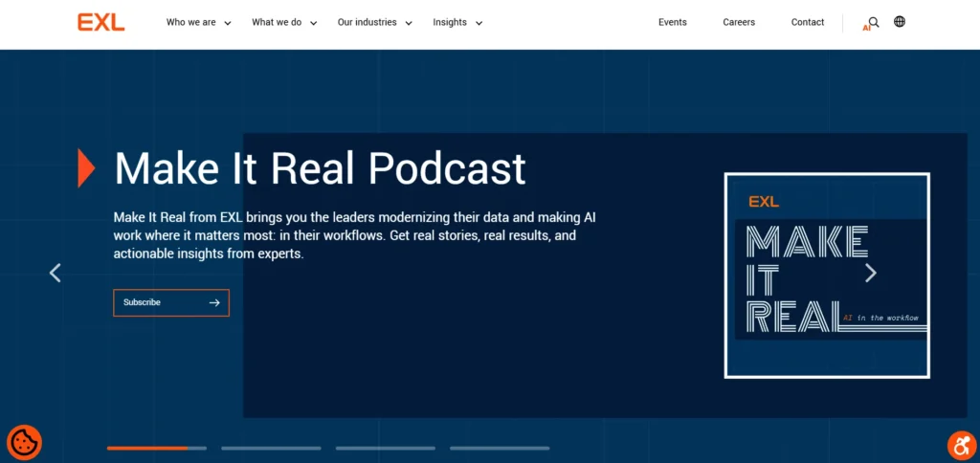Select the second carousel slide indicator
This screenshot has width=980, height=463.
click(271, 448)
